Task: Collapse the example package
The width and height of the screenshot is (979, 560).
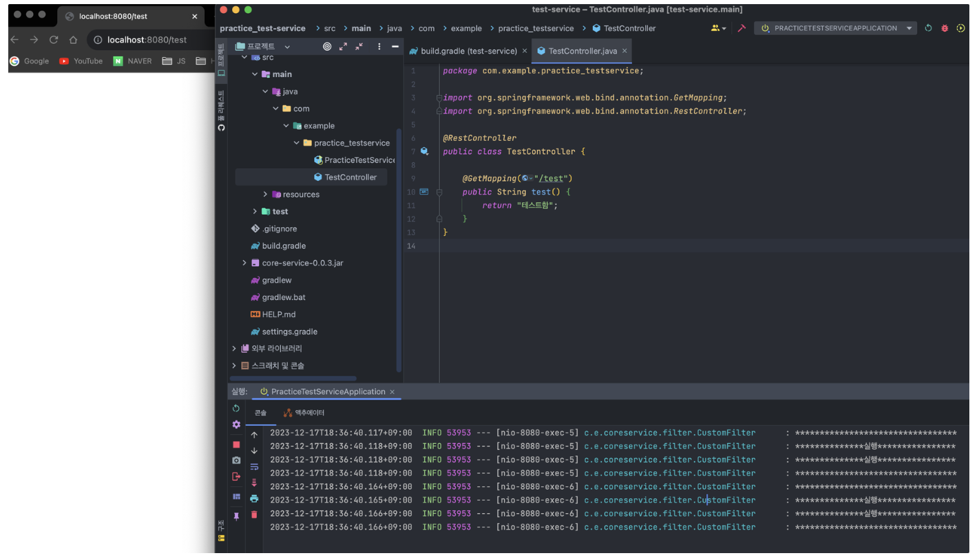Action: pyautogui.click(x=286, y=126)
